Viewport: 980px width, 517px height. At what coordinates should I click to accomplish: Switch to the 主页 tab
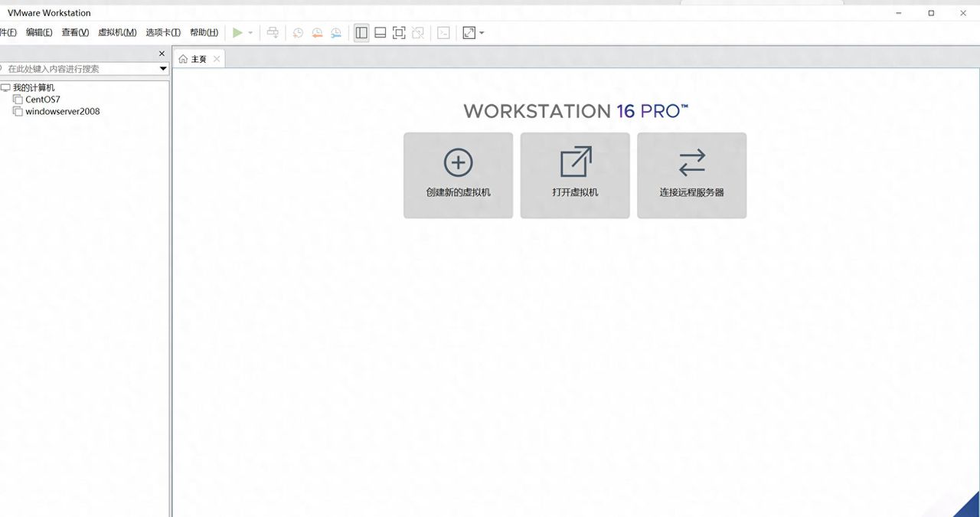coord(198,58)
